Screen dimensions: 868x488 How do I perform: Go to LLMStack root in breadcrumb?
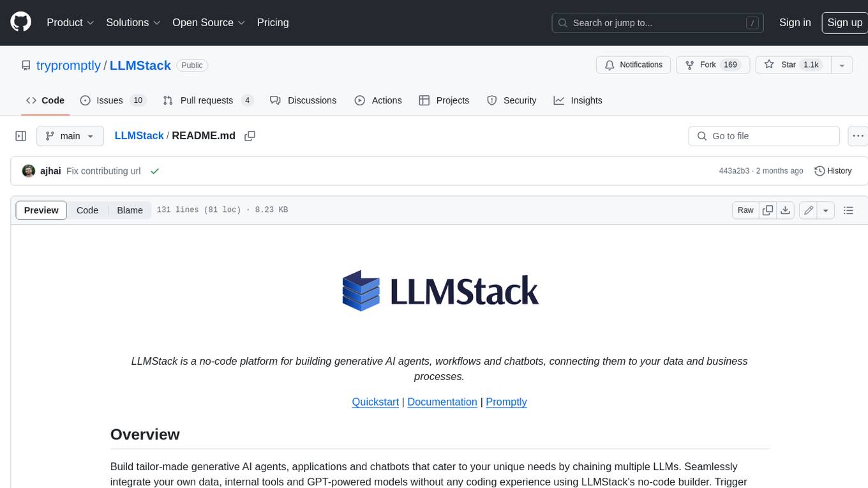[139, 135]
